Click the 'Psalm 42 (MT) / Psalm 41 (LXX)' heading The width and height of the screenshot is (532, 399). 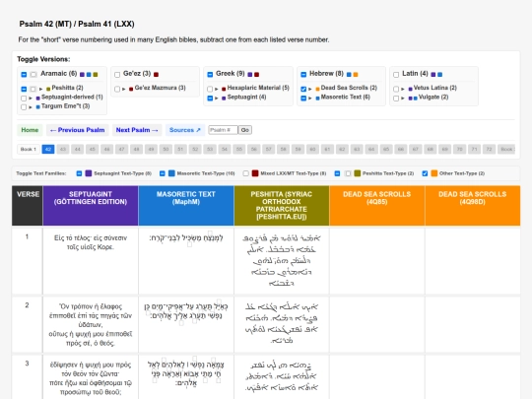coord(77,24)
